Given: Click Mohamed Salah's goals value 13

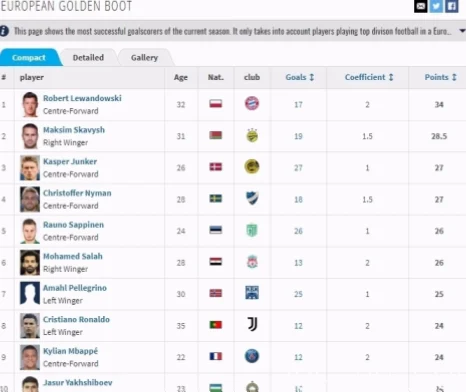Looking at the screenshot, I should pos(298,263).
